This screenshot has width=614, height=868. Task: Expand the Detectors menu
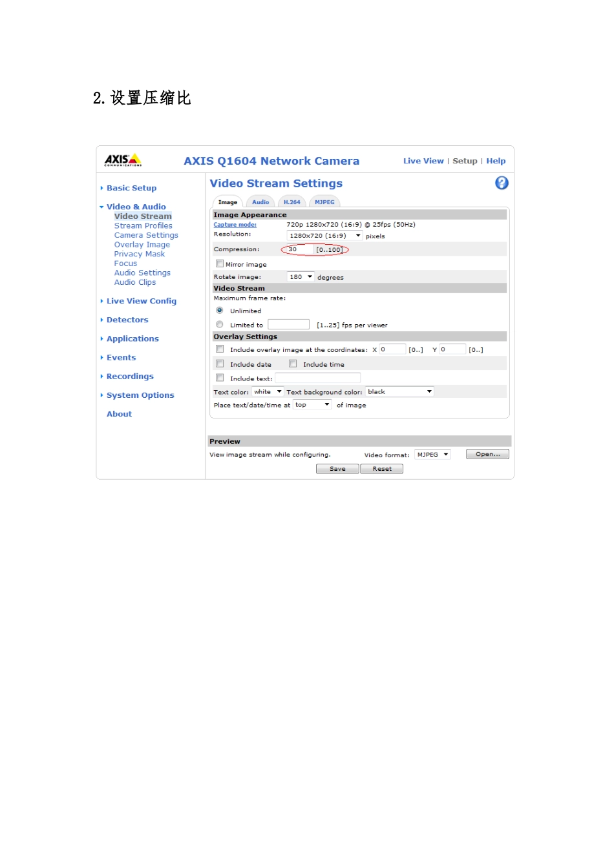tap(127, 320)
